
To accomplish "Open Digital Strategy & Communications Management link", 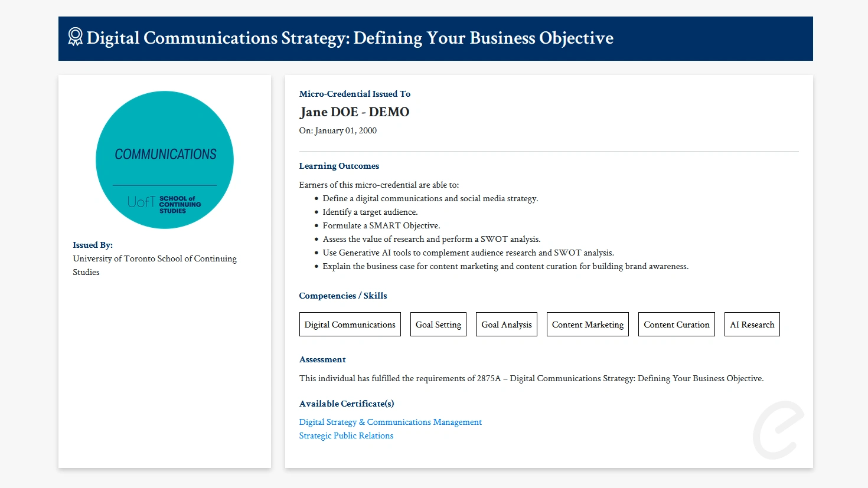I will (390, 422).
